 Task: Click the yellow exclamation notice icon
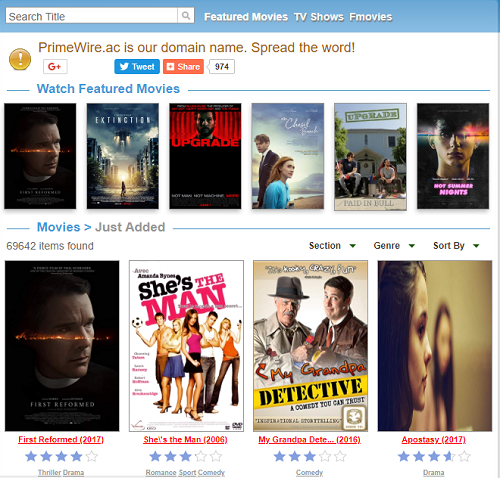click(x=20, y=59)
